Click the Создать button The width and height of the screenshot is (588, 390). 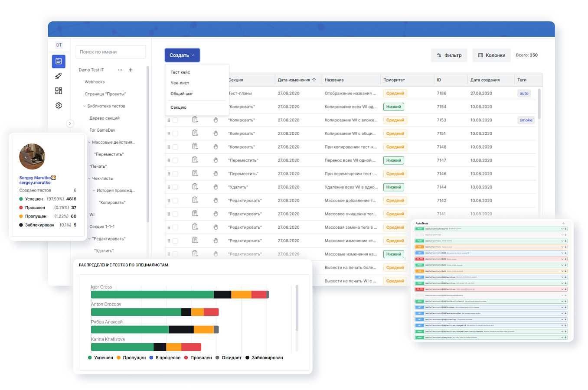coord(182,55)
